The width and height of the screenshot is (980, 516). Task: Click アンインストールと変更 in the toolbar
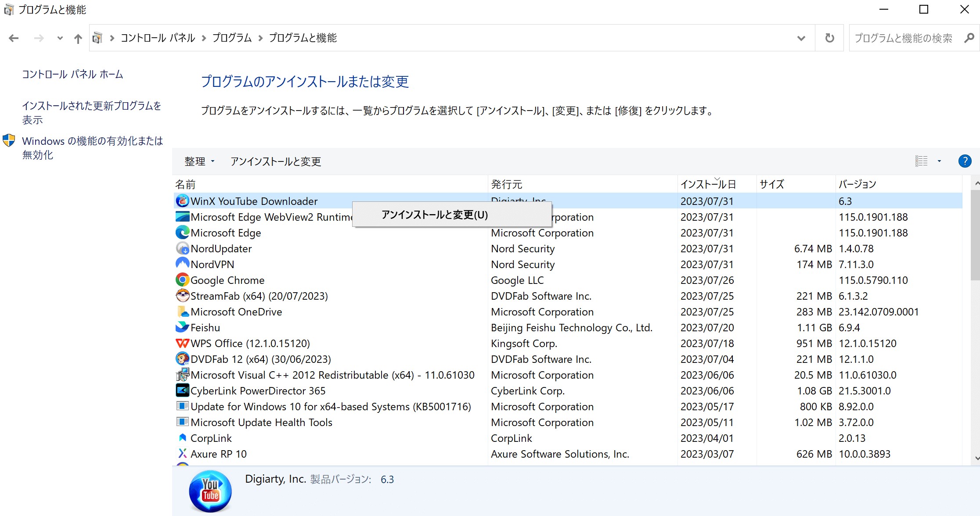click(276, 161)
